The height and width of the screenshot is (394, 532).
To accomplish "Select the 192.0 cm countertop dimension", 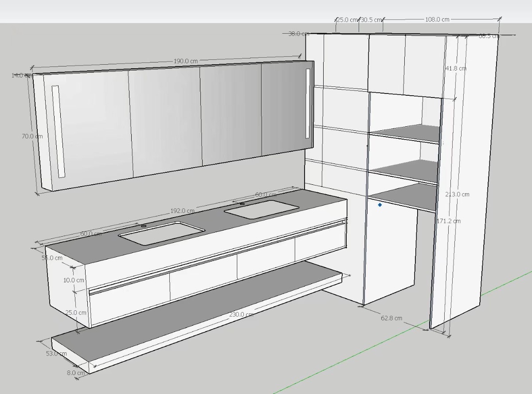I will click(182, 211).
